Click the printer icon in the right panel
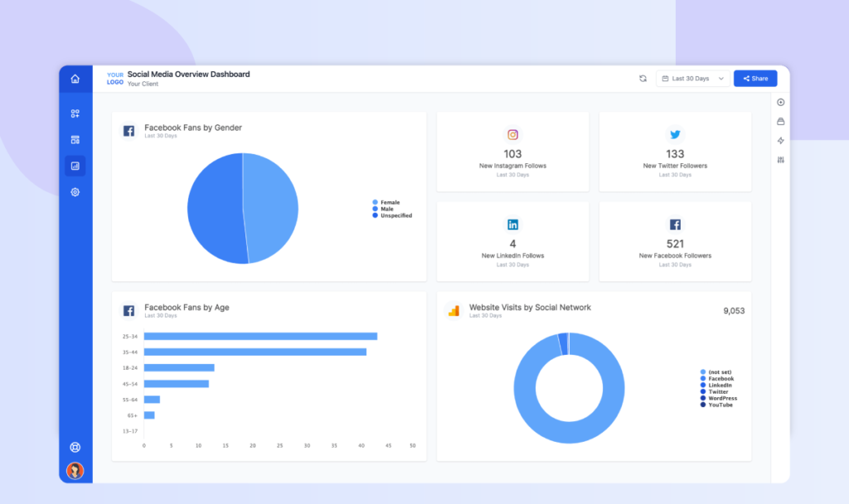Viewport: 849px width, 504px height. (x=779, y=121)
